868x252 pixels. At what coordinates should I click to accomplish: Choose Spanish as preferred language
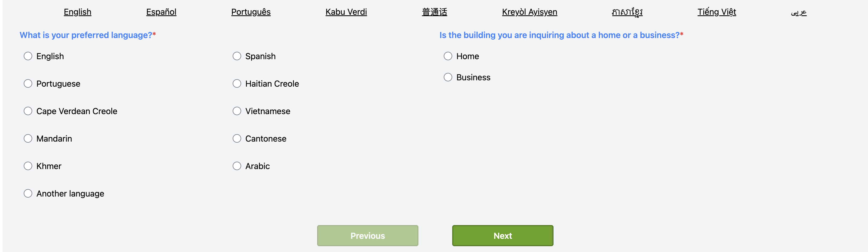point(237,56)
